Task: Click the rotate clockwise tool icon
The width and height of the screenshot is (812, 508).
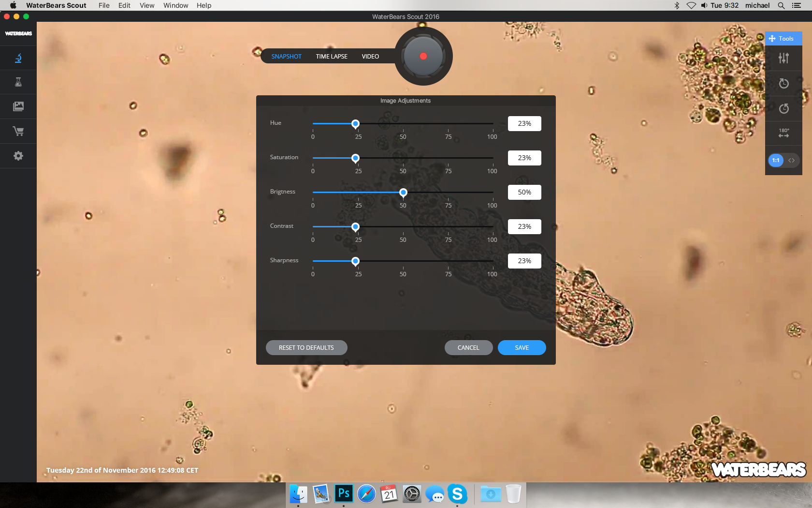Action: click(783, 83)
